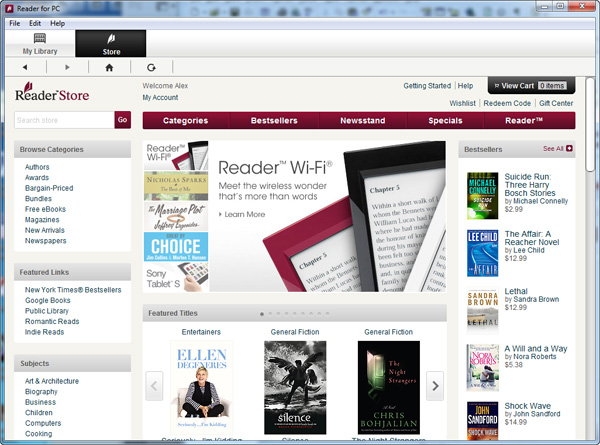The width and height of the screenshot is (600, 445).
Task: Show next featured titles with right arrow
Action: (434, 385)
